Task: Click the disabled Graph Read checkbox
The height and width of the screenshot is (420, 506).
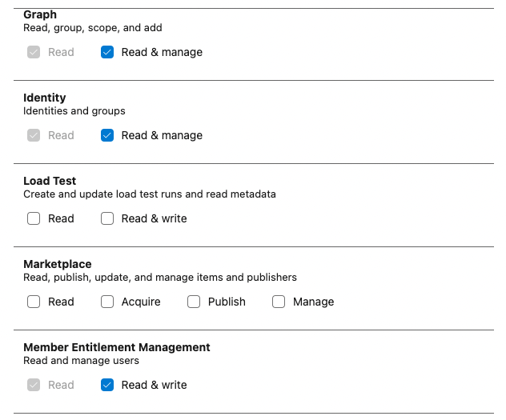Action: point(34,53)
